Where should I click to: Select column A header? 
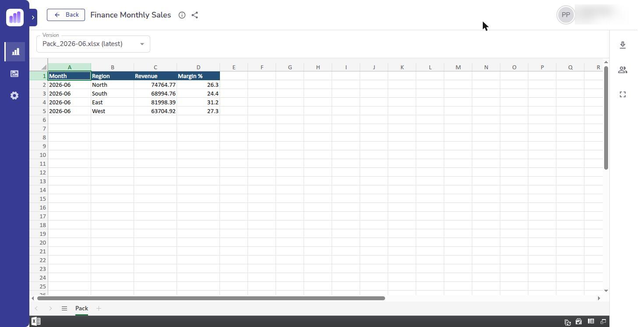click(x=69, y=67)
